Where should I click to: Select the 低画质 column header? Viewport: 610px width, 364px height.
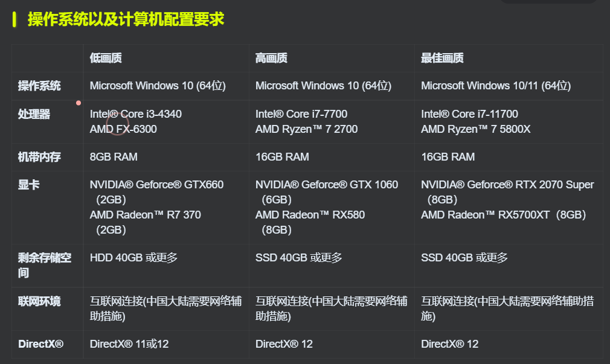point(106,58)
